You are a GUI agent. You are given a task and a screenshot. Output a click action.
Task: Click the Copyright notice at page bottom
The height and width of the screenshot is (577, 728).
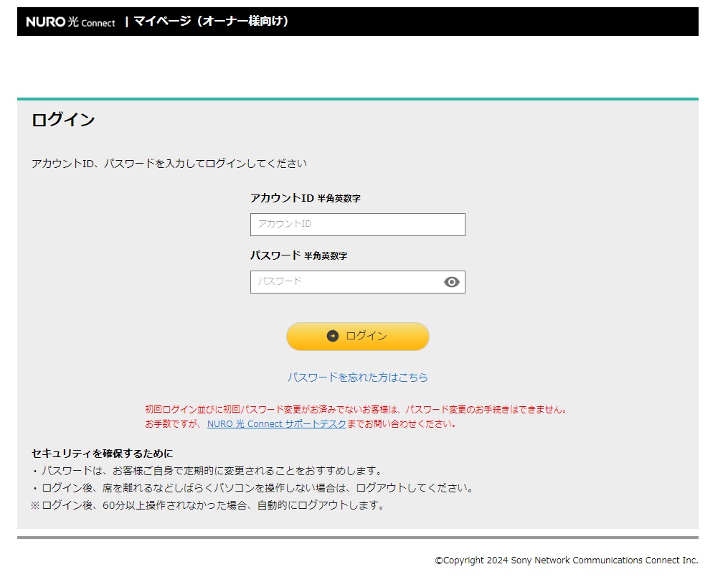[x=565, y=560]
